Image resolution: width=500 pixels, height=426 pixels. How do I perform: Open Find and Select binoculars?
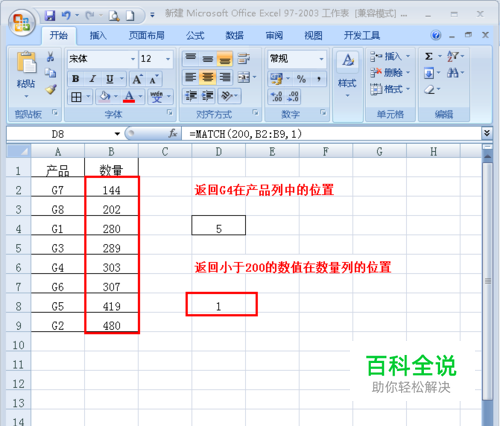453,73
